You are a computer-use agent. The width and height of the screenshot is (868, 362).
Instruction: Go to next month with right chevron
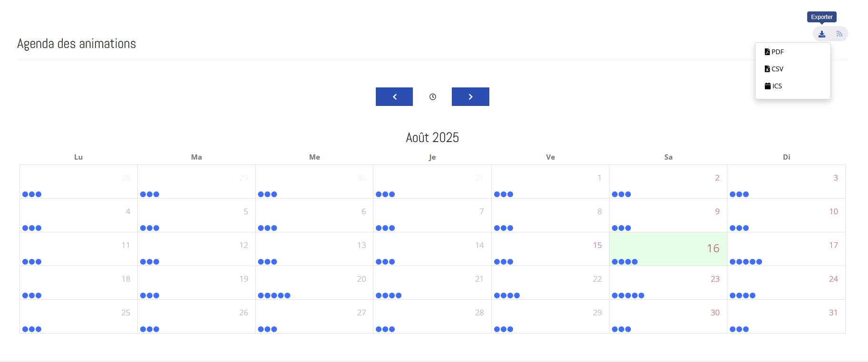point(470,97)
